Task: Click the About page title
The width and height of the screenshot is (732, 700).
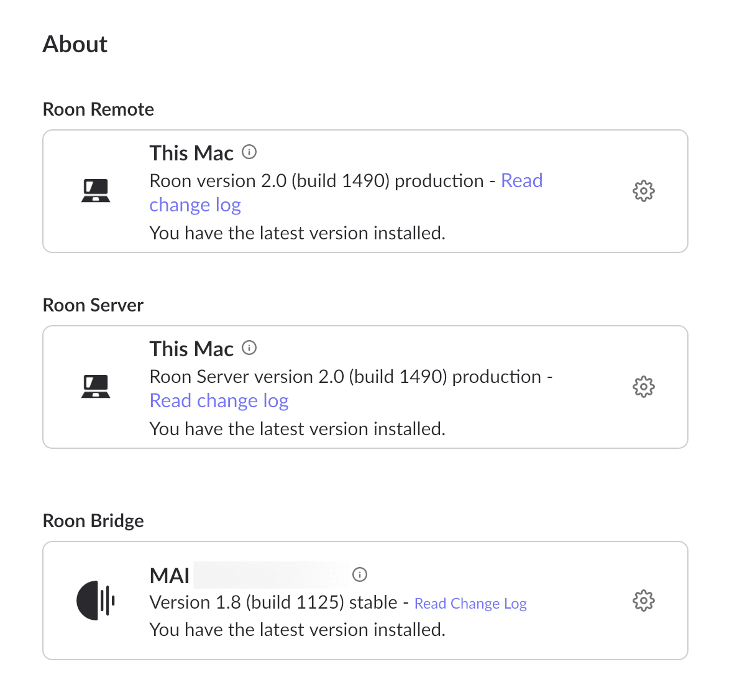Action: (75, 44)
